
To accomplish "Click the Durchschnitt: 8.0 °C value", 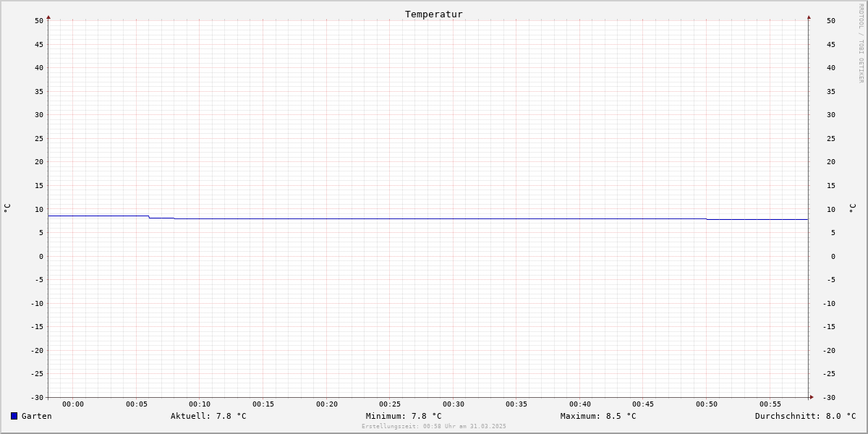I will pyautogui.click(x=806, y=416).
